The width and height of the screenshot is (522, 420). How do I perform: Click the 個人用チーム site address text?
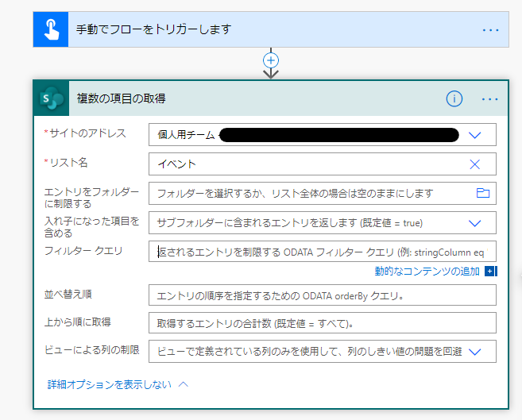(186, 135)
